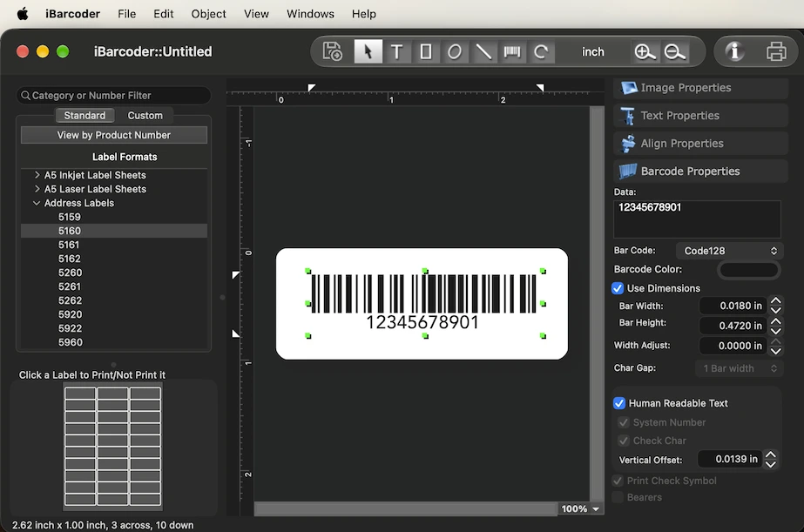Click the printer icon
The image size is (804, 532).
[x=776, y=51]
